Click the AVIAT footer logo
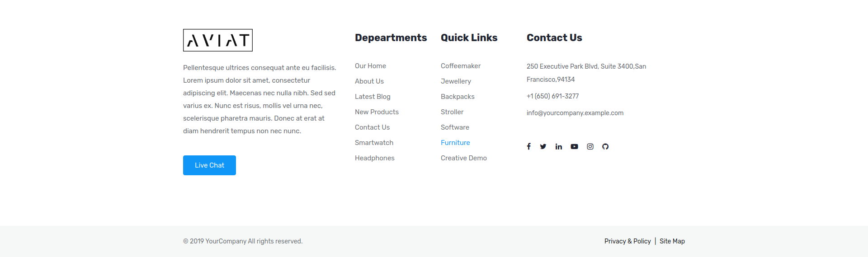 click(x=218, y=40)
